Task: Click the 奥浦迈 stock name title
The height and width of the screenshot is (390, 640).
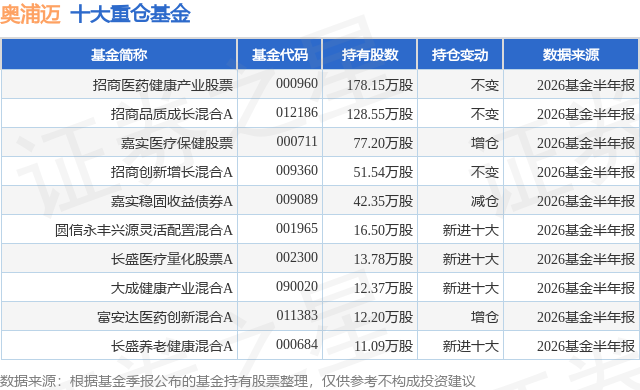Action: (x=31, y=14)
